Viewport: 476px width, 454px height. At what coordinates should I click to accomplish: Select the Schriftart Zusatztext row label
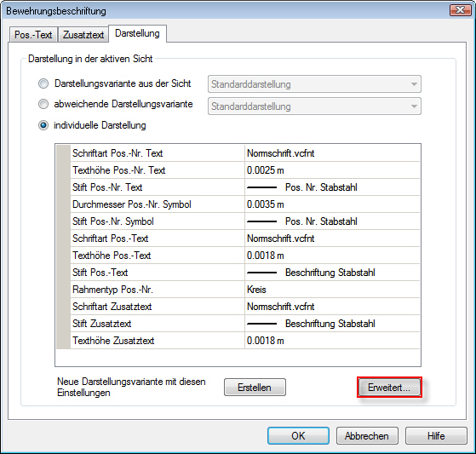[158, 306]
